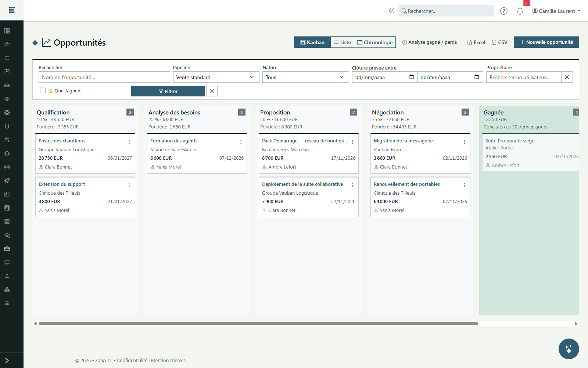Open options menu for Migration de la messagerie
Screen dimensions: 588x368
[464, 142]
